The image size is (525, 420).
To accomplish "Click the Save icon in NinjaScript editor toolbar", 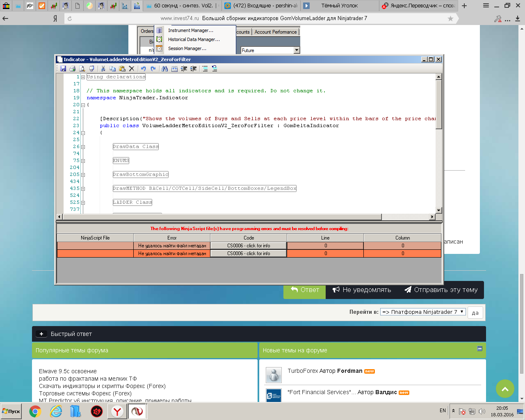I will pyautogui.click(x=63, y=68).
